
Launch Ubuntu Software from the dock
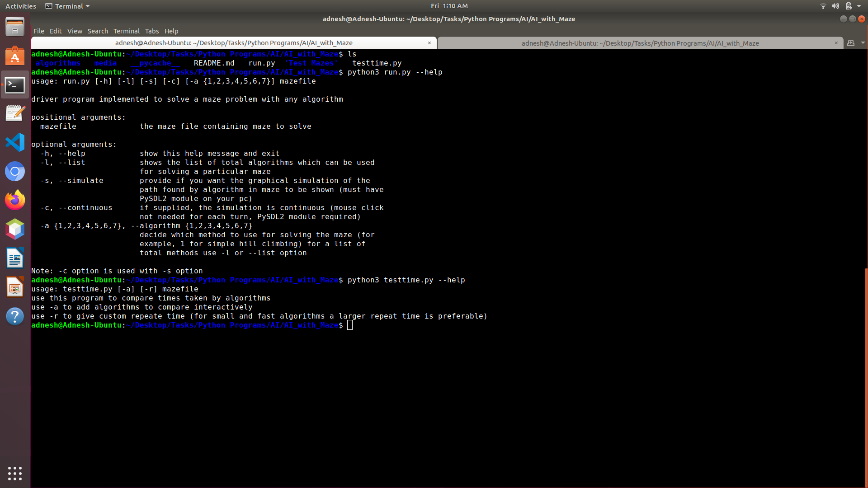click(15, 56)
